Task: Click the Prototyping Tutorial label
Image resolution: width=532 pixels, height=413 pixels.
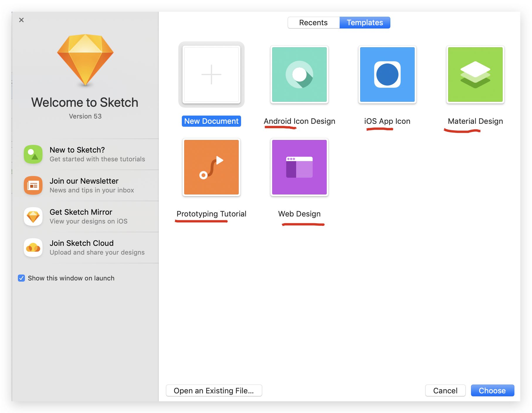Action: click(x=211, y=214)
